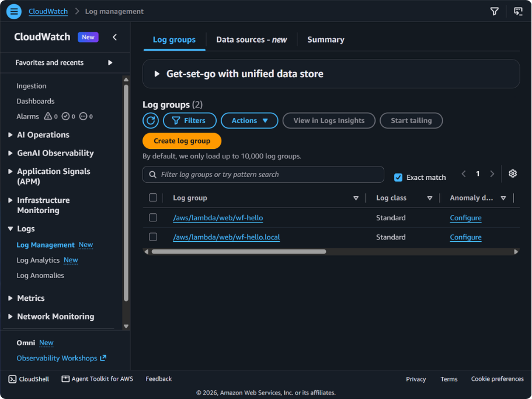Click the alarms insufficient data icon
The height and width of the screenshot is (399, 532).
click(83, 116)
